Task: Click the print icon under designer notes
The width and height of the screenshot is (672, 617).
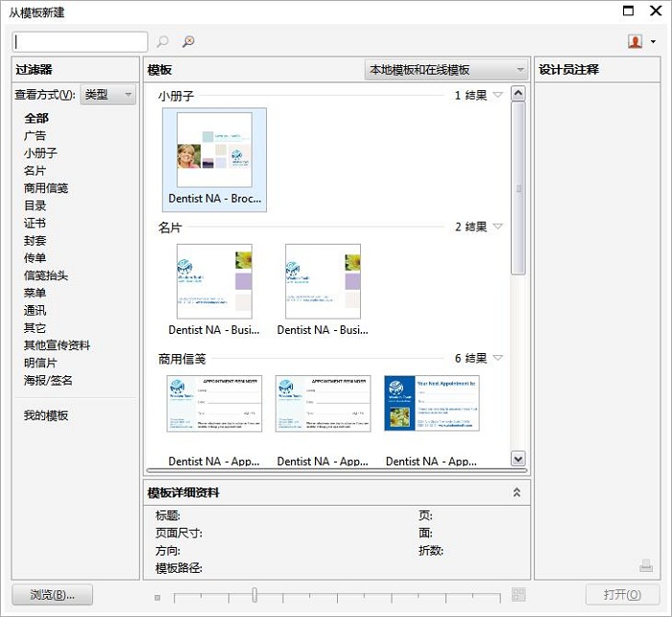Action: point(646,565)
